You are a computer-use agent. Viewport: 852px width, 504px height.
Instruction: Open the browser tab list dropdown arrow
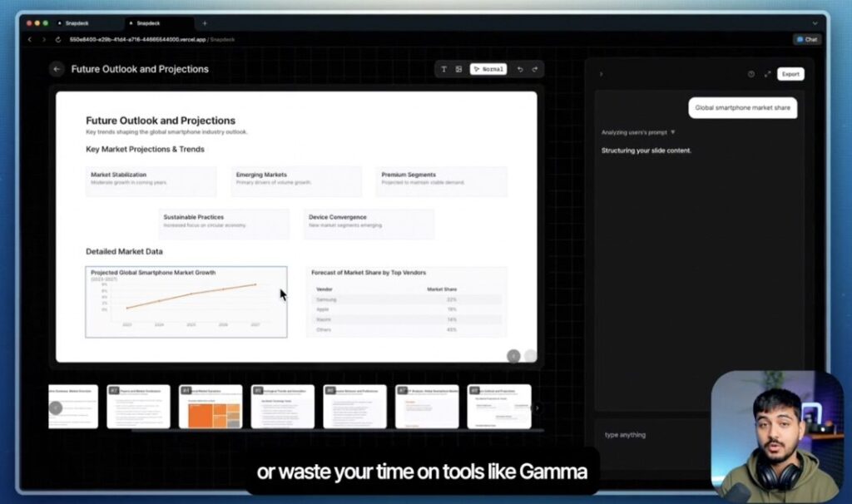pos(815,23)
